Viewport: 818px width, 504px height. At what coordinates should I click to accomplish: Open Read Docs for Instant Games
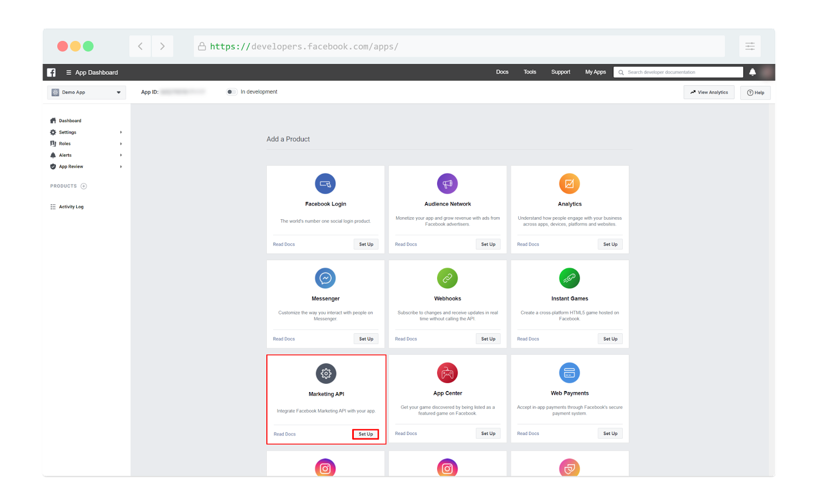528,339
